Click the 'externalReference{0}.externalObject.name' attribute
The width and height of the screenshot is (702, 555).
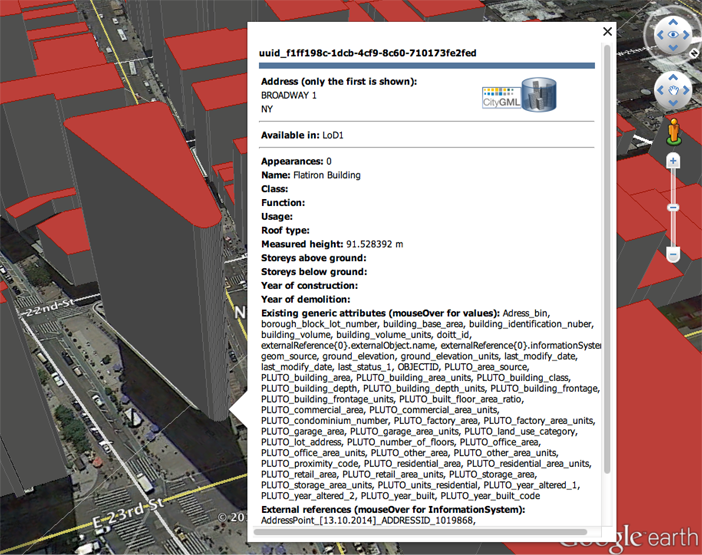[348, 345]
